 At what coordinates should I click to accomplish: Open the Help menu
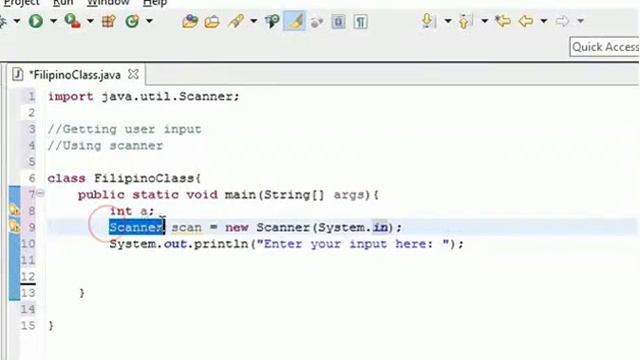(x=155, y=2)
